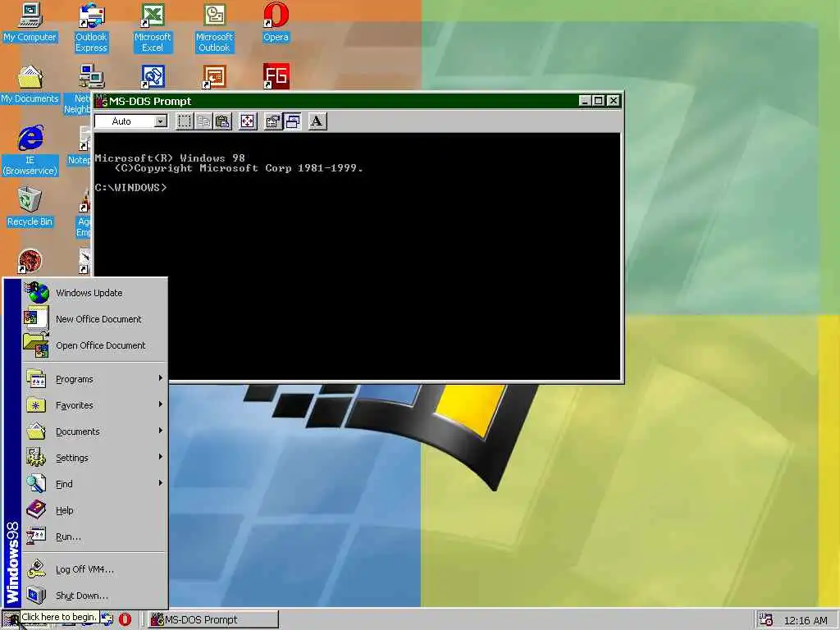Open MS-DOS Prompt Properties icon

[272, 121]
